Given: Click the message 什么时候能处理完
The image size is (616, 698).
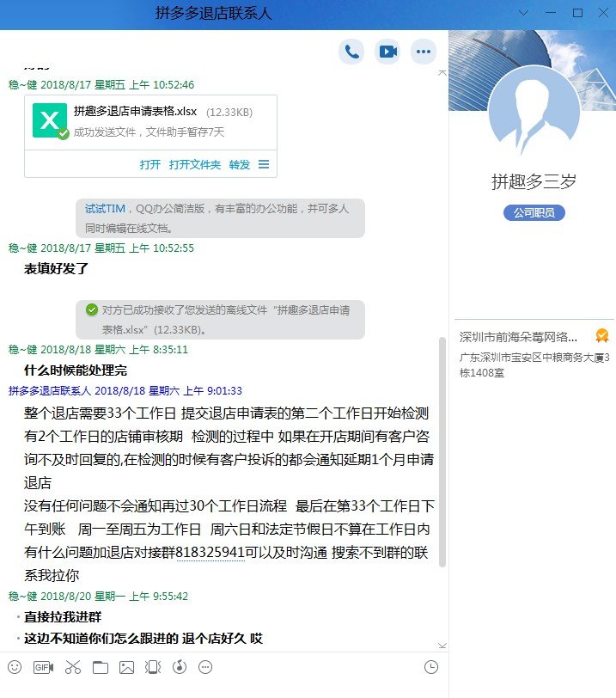Looking at the screenshot, I should pos(76,370).
